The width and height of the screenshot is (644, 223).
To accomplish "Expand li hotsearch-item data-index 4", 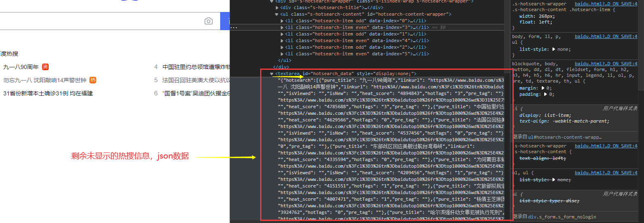I will point(282,40).
